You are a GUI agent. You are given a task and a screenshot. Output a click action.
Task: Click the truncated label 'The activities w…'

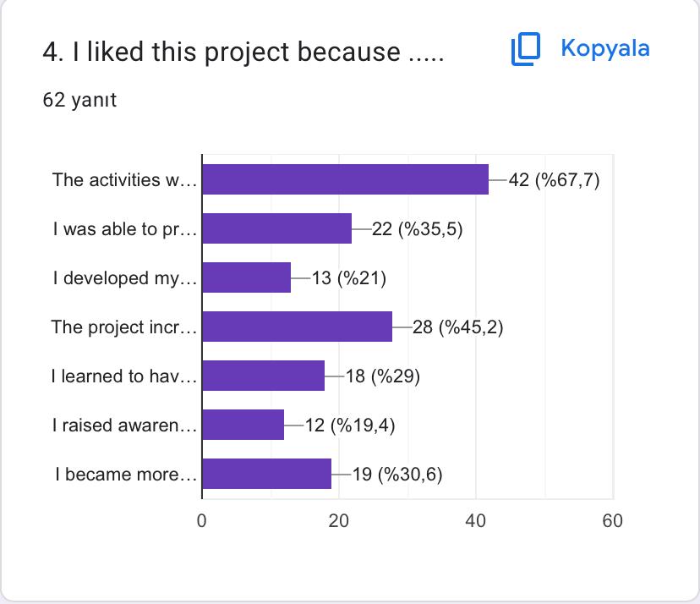coord(127,179)
